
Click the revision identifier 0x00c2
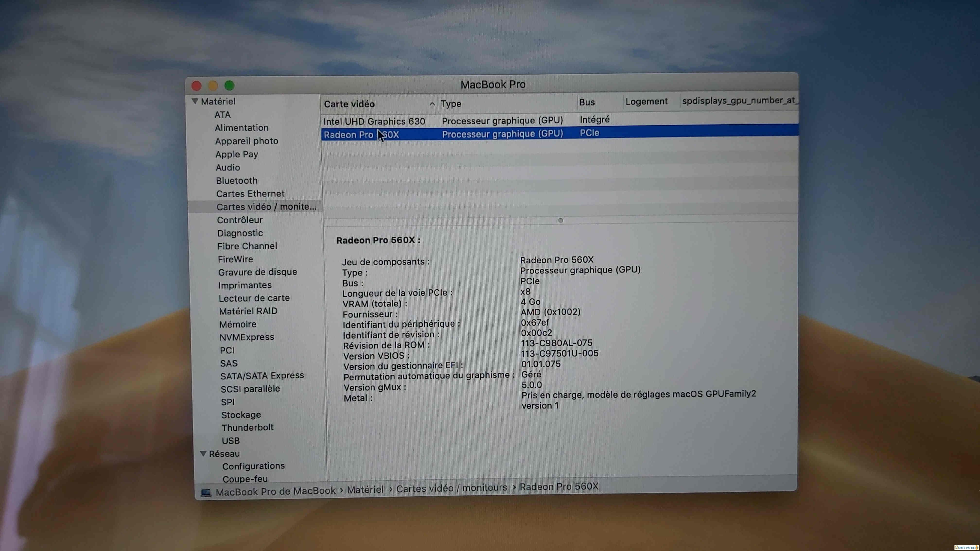pos(536,333)
